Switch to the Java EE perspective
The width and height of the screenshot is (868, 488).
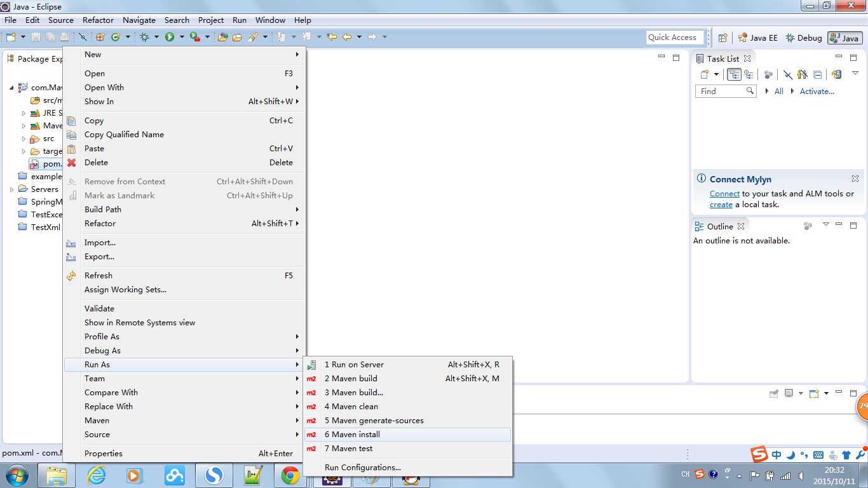tap(757, 37)
